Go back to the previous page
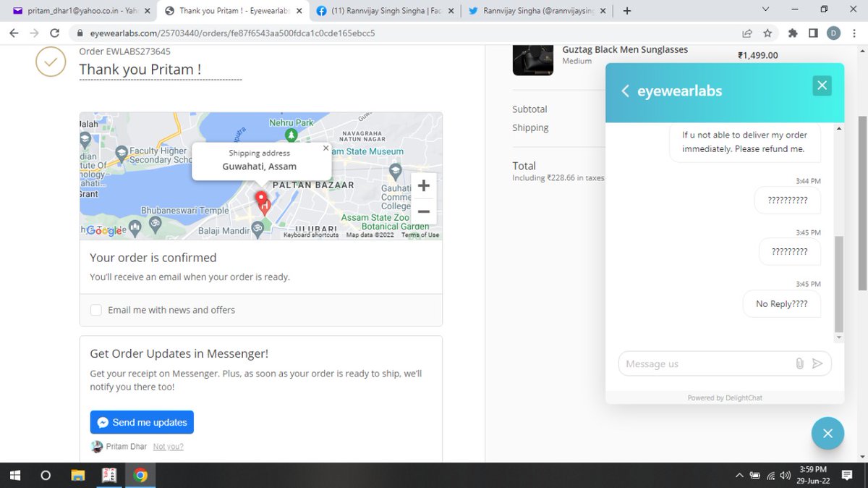The image size is (868, 488). [14, 33]
